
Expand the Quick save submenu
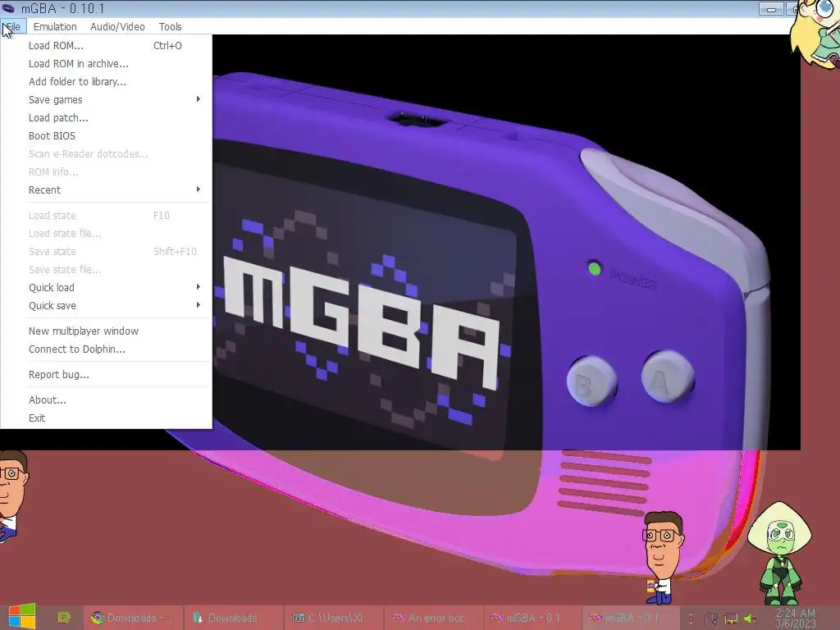pyautogui.click(x=106, y=306)
